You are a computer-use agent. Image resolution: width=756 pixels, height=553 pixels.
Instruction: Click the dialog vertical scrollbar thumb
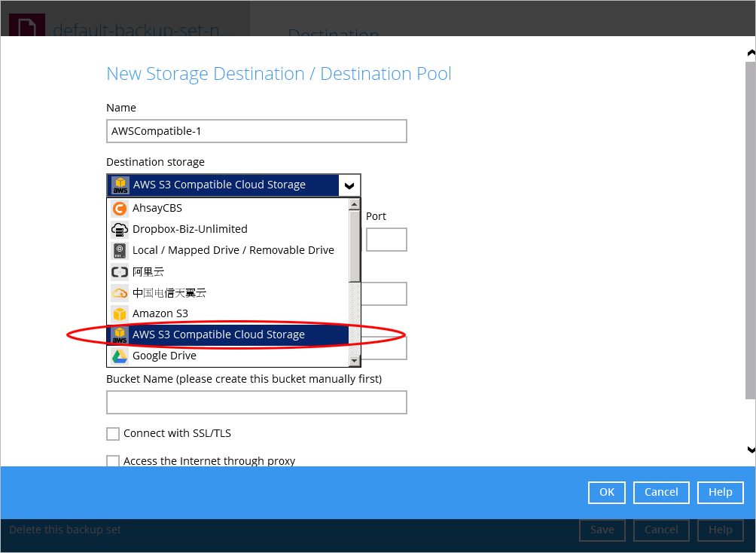[751, 231]
